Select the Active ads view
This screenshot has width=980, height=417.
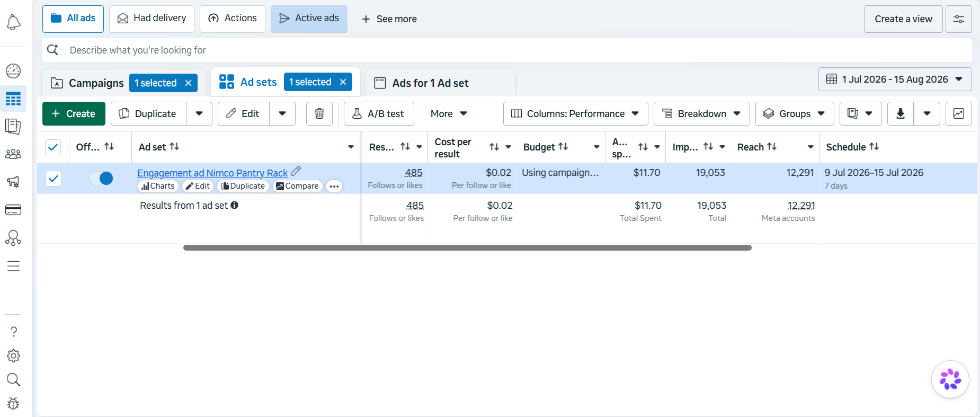309,19
